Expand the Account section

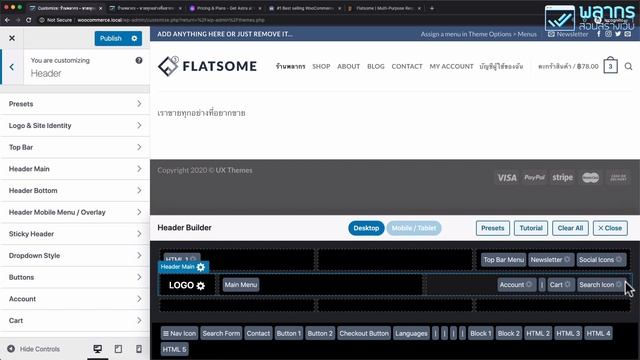[x=75, y=299]
